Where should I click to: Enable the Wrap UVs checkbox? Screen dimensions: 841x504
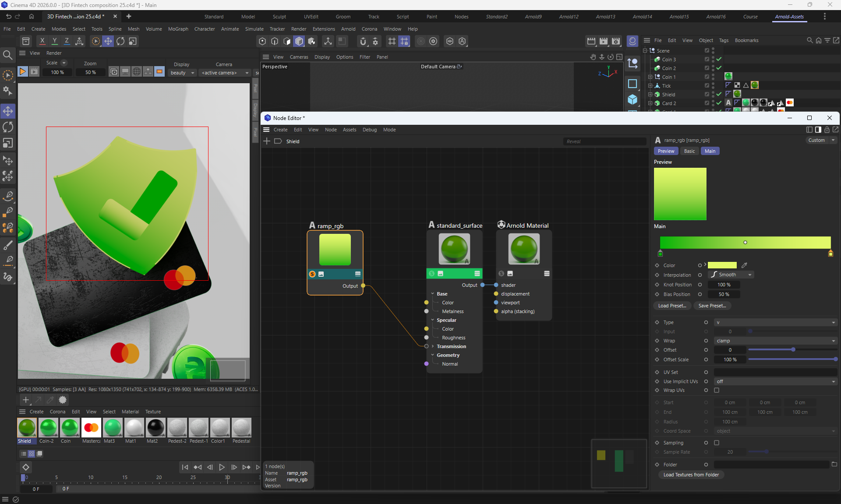click(717, 390)
